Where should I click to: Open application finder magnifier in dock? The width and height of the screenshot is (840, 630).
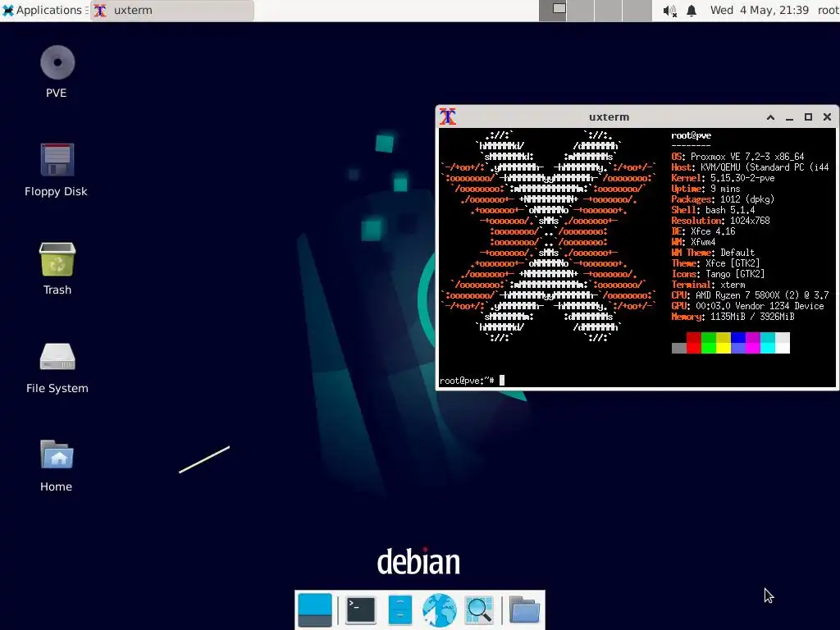tap(479, 610)
